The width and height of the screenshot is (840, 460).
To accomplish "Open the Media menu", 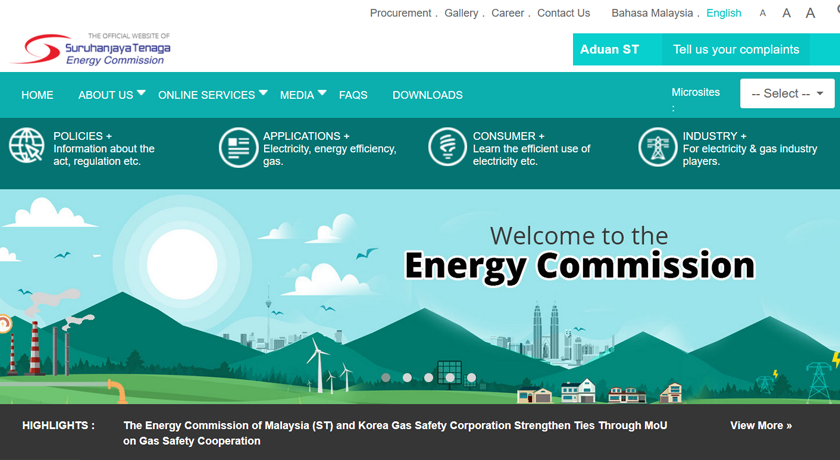I will pos(297,95).
